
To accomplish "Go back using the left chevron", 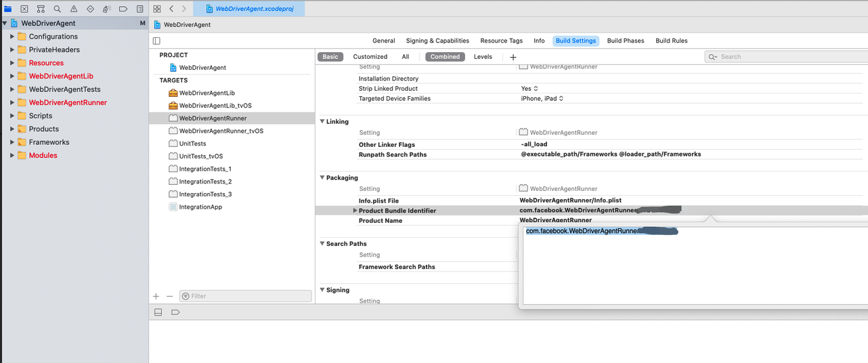I will (x=171, y=9).
